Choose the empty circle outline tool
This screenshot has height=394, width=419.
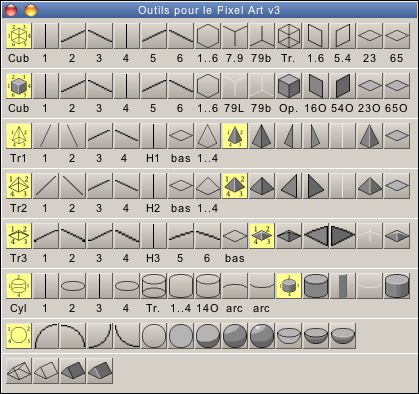(x=154, y=336)
